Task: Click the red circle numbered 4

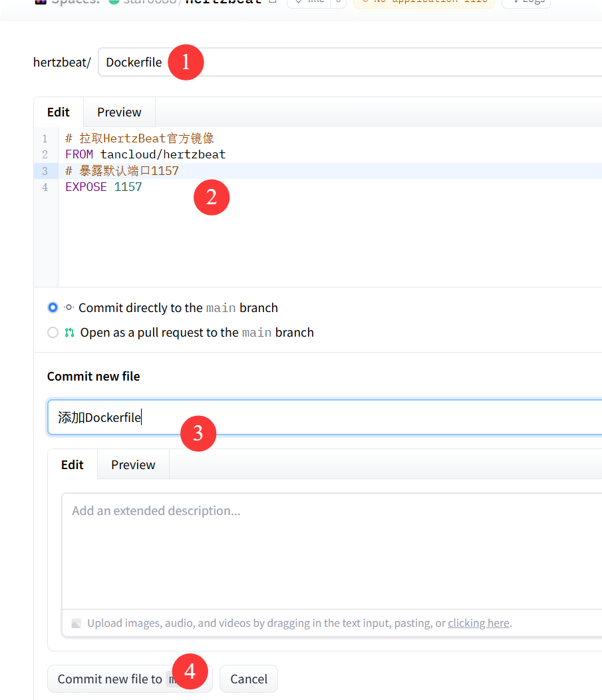Action: (x=190, y=671)
